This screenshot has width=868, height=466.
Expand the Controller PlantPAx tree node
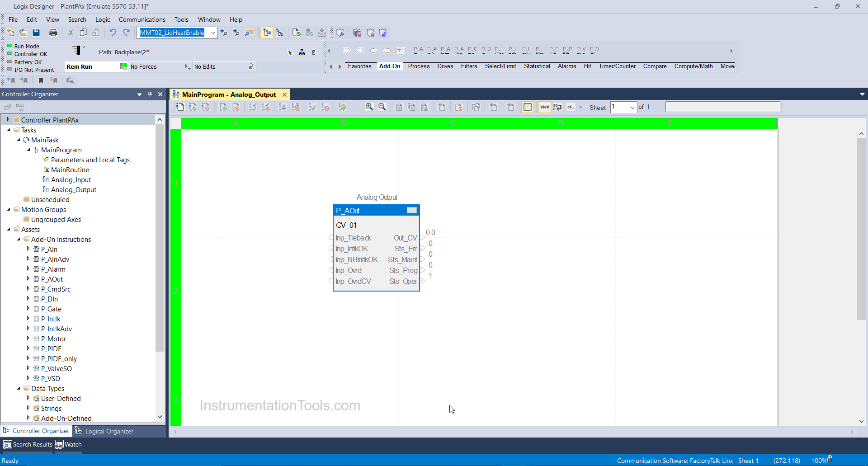pyautogui.click(x=8, y=120)
